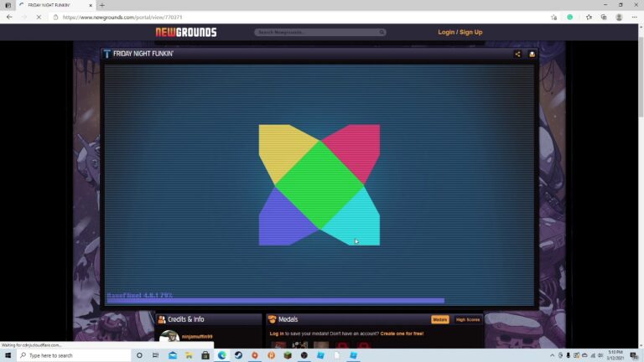
Task: Stop loading the page
Action: click(39, 17)
